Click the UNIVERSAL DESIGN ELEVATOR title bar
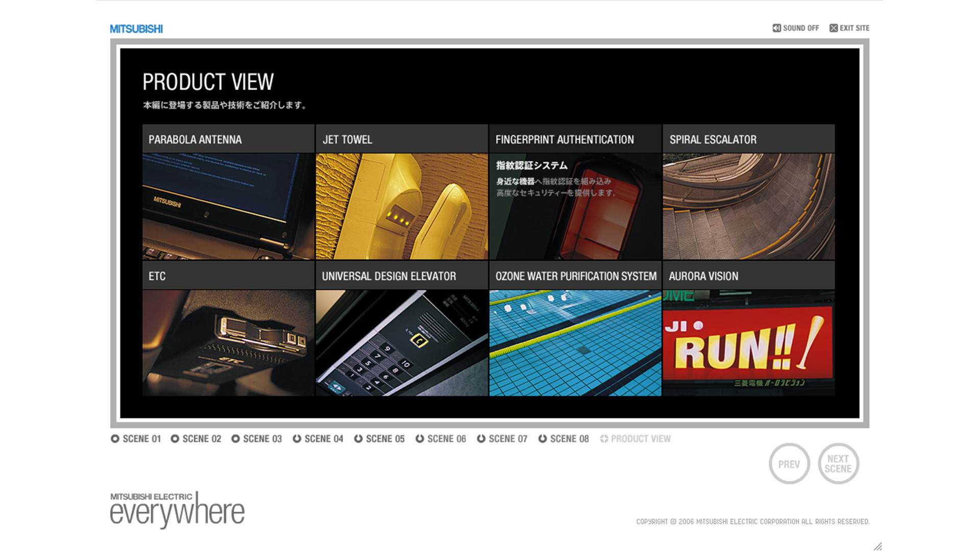 (x=402, y=275)
